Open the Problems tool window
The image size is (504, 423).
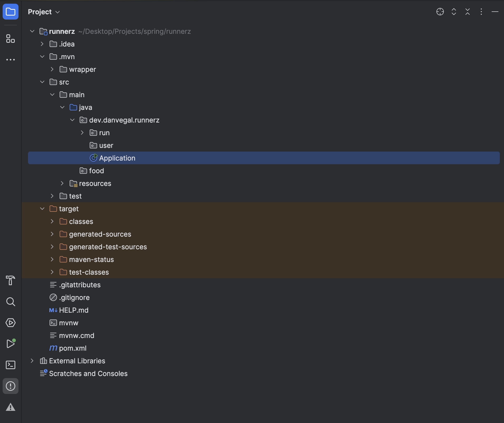coord(11,386)
